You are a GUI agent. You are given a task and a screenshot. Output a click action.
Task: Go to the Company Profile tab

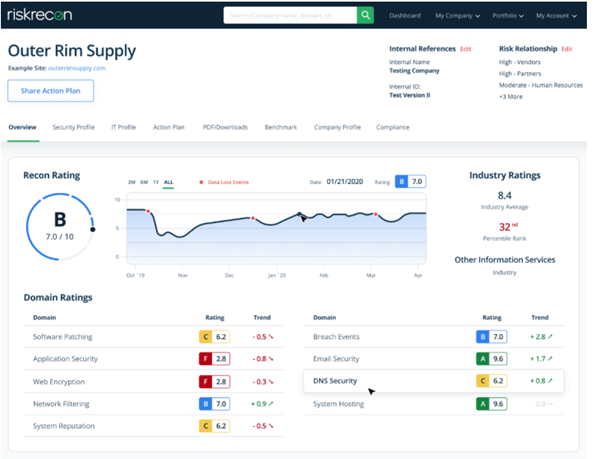337,127
